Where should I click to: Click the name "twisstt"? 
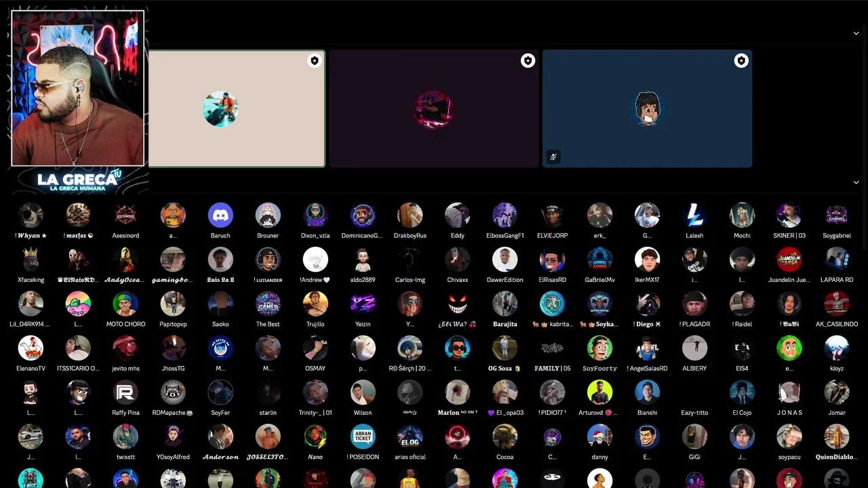125,457
